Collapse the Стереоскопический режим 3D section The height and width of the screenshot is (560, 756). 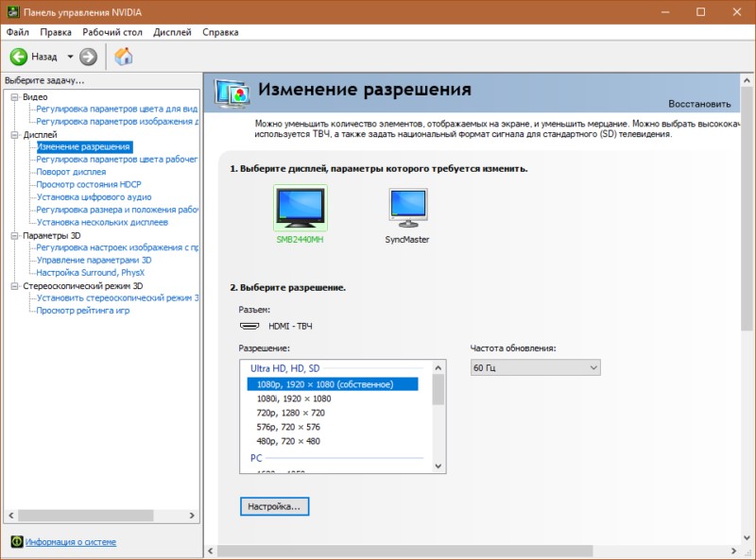[x=14, y=286]
